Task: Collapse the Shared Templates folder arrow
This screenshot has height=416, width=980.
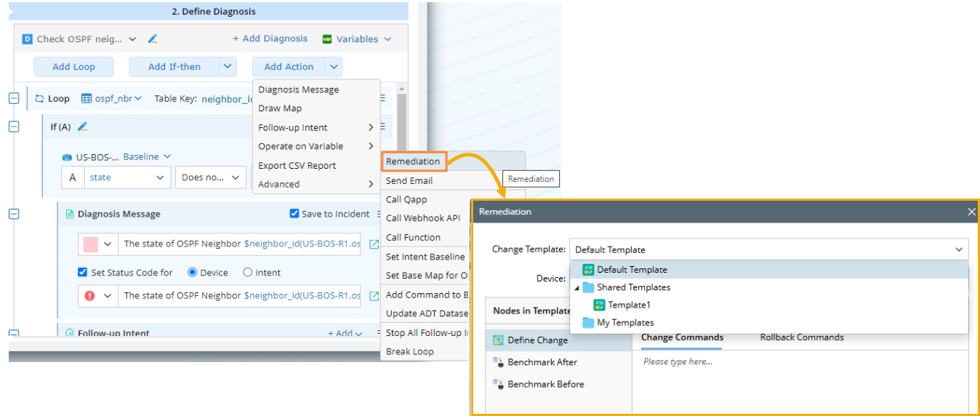Action: [x=577, y=288]
